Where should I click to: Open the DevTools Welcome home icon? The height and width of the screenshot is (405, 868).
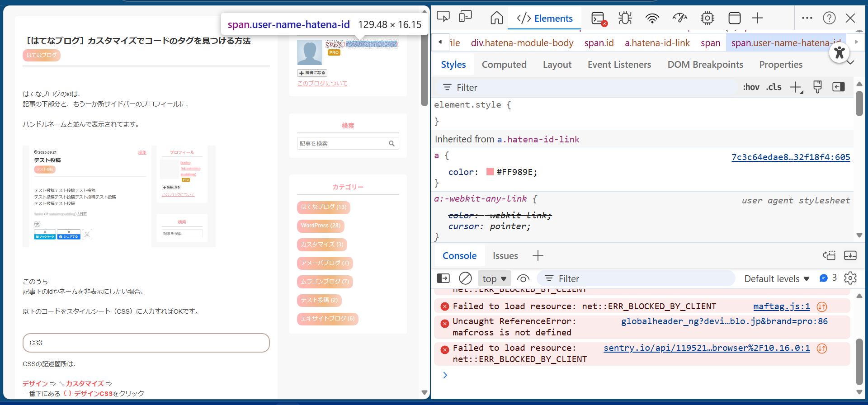496,18
